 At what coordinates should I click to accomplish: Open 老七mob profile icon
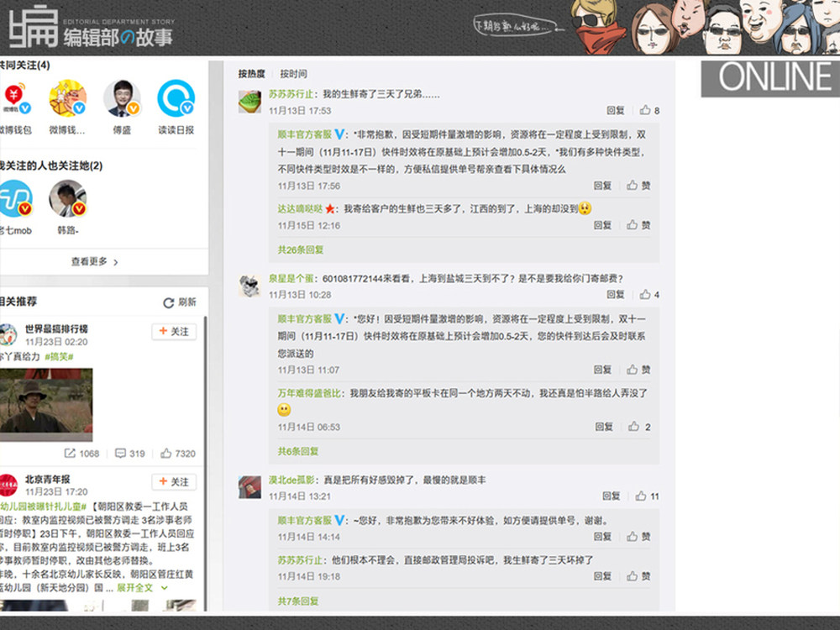click(x=15, y=198)
